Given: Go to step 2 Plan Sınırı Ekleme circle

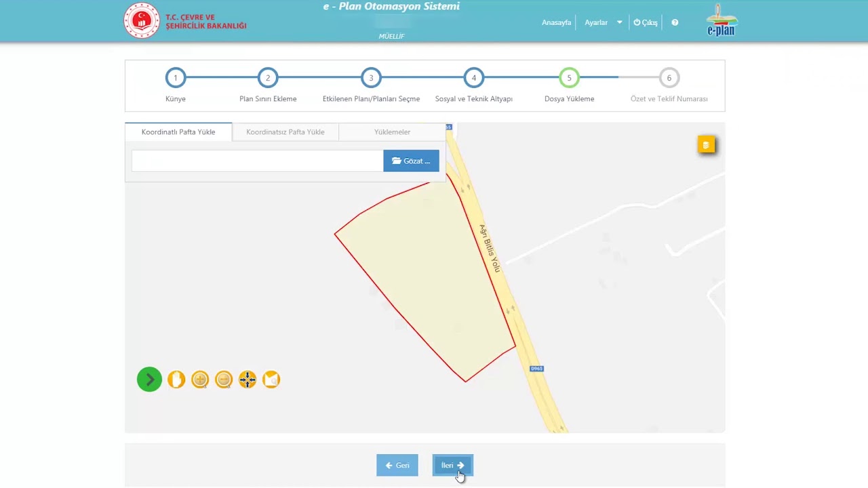Looking at the screenshot, I should 268,78.
